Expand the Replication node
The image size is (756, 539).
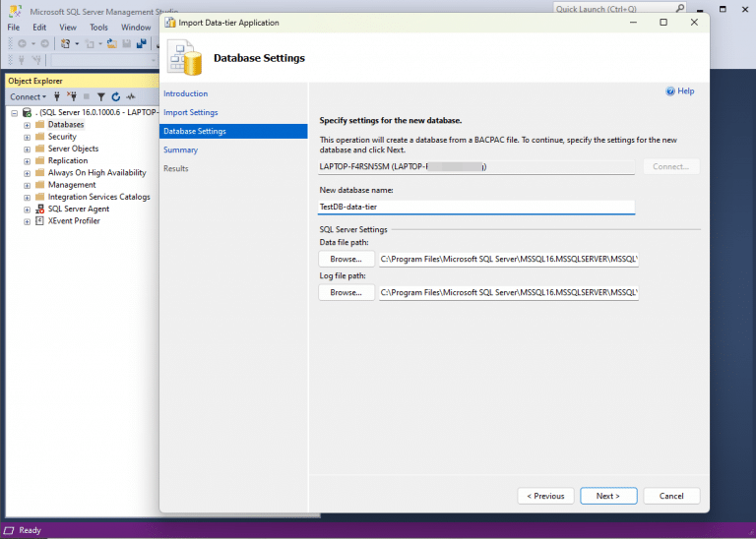(27, 161)
